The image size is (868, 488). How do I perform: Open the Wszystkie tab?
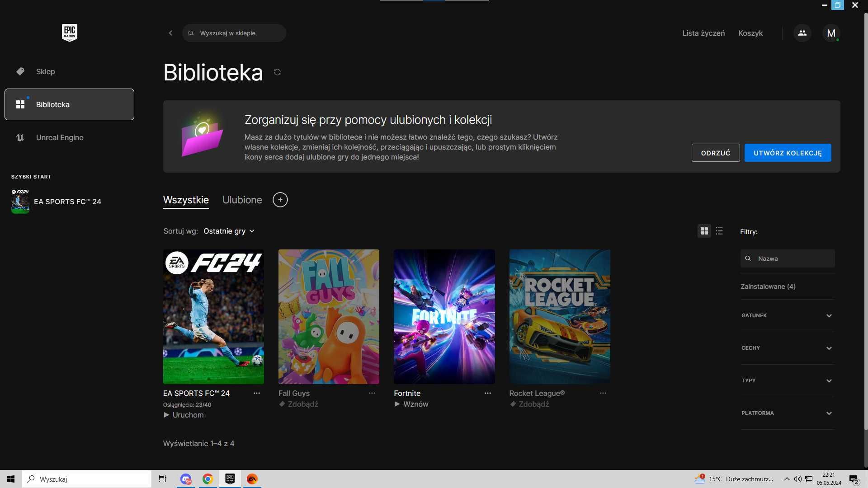coord(186,200)
